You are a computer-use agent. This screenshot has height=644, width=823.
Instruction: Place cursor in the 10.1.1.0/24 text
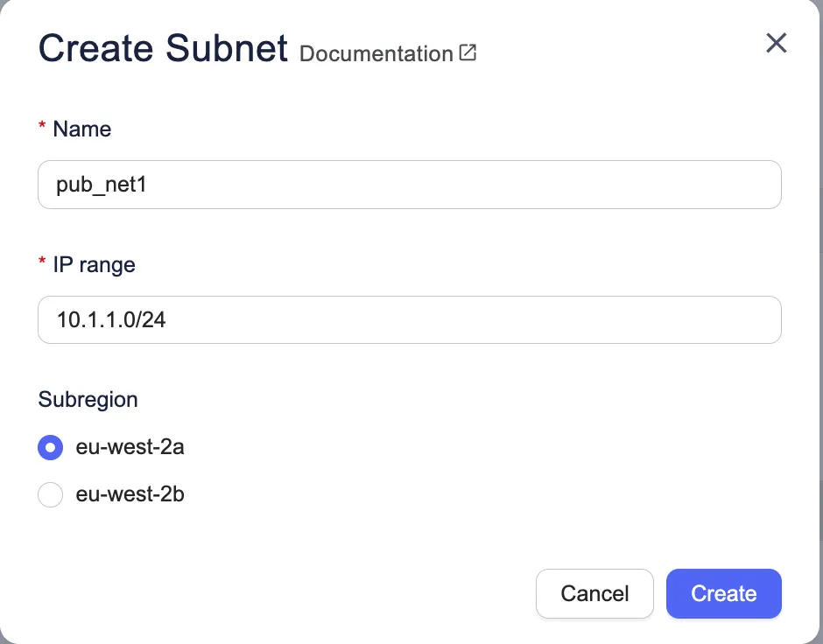pyautogui.click(x=111, y=321)
